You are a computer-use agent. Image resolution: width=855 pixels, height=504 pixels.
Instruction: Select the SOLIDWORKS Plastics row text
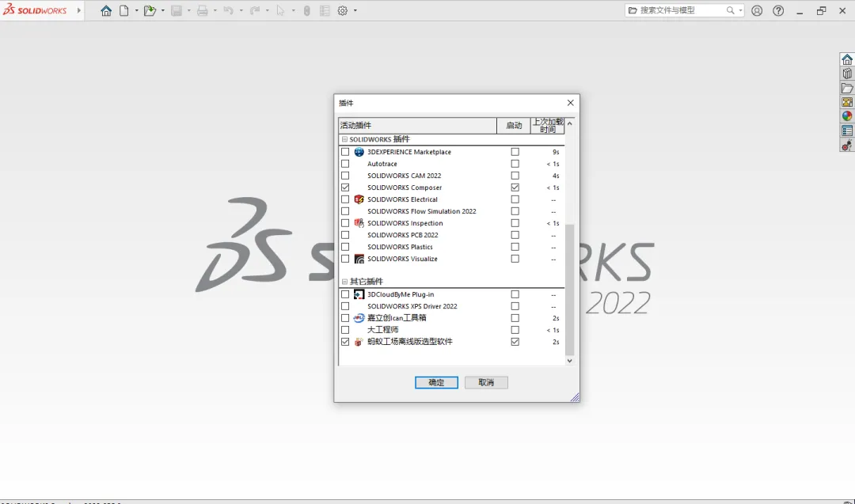point(400,247)
